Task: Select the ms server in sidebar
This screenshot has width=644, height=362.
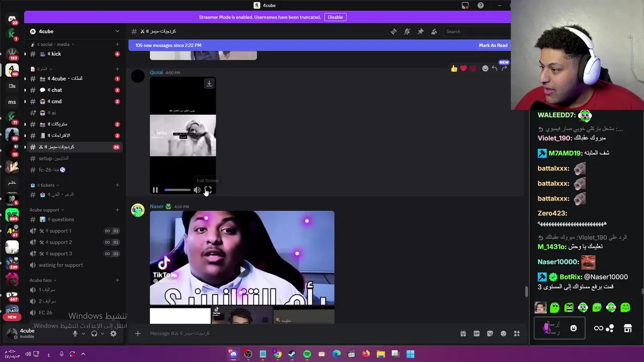Action: tap(12, 102)
